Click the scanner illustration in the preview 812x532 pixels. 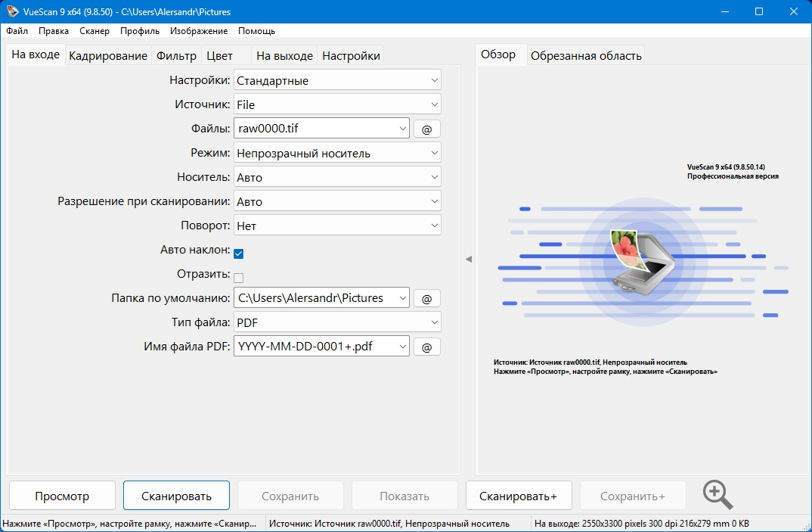click(643, 263)
